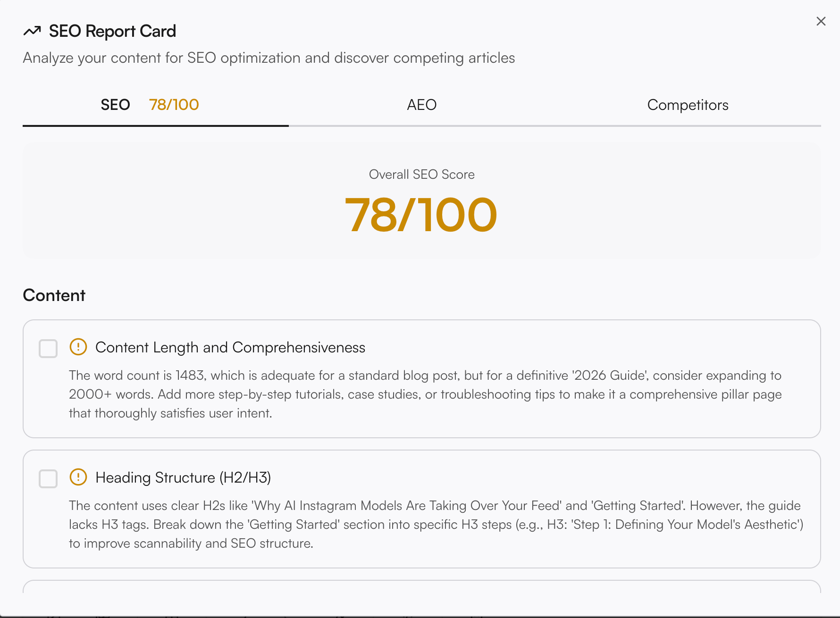Image resolution: width=840 pixels, height=618 pixels.
Task: Click the Heading Structure (H2/H3) title
Action: [x=183, y=478]
